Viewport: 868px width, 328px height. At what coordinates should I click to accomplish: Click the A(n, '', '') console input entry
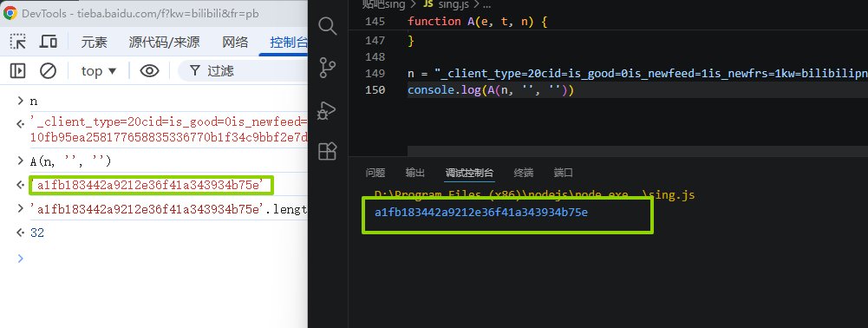tap(71, 161)
